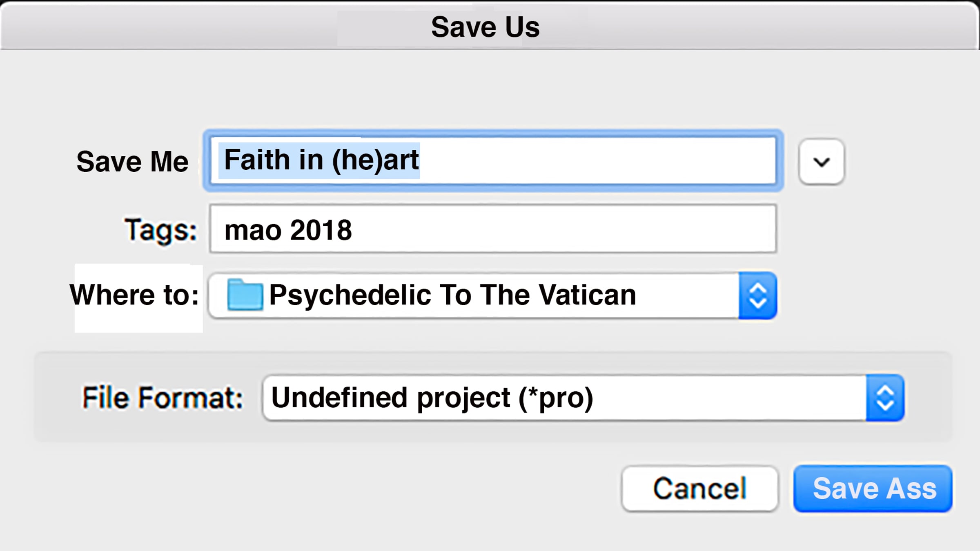980x551 pixels.
Task: Click the blue folder icon beside Psychedelic To The Vatican
Action: click(x=245, y=295)
